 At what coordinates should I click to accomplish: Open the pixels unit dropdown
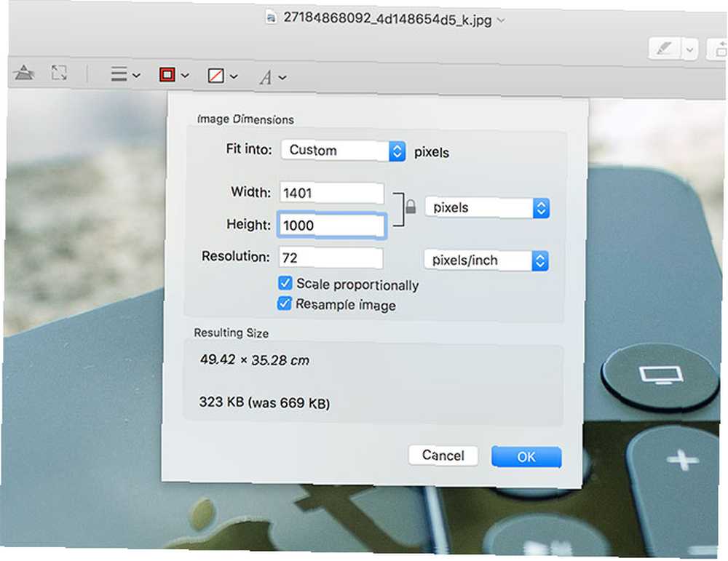tap(488, 208)
